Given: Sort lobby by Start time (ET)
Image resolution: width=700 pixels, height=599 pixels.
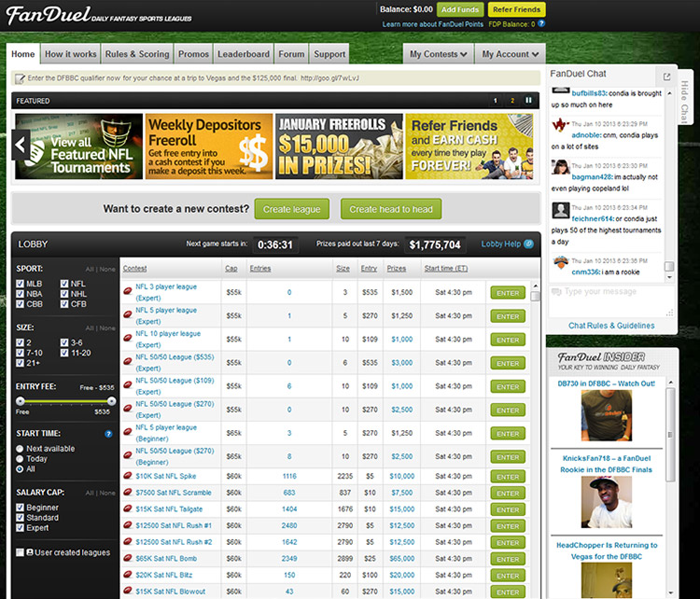Looking at the screenshot, I should click(446, 269).
